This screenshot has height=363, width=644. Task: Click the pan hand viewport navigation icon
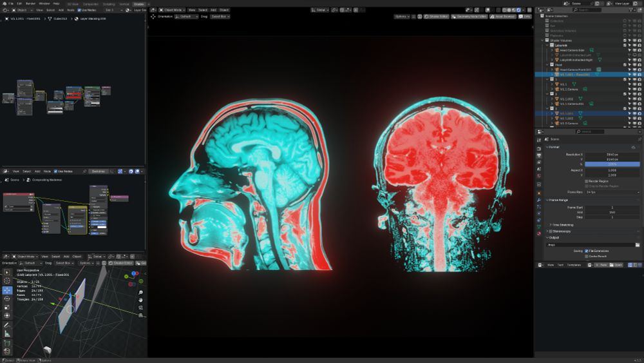(x=140, y=300)
